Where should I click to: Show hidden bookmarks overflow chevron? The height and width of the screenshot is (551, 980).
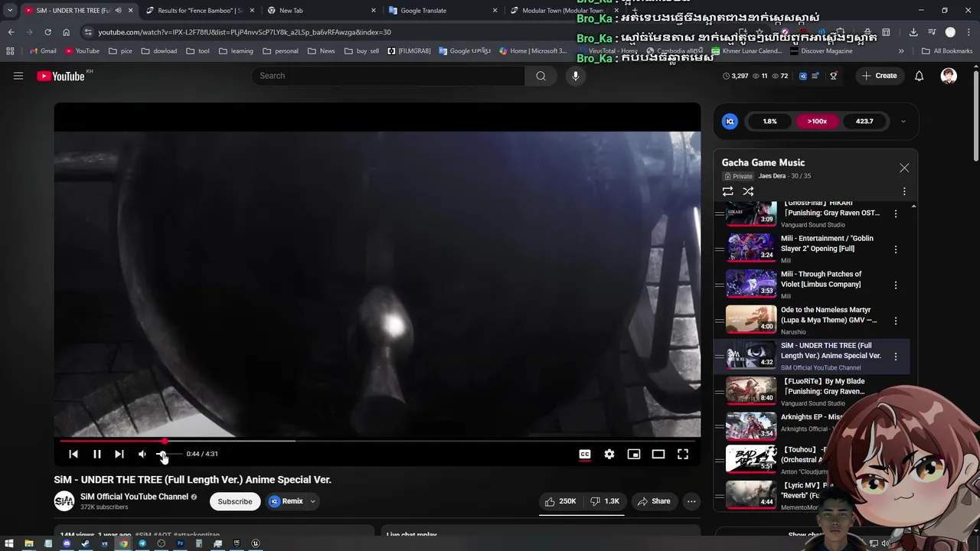click(901, 51)
